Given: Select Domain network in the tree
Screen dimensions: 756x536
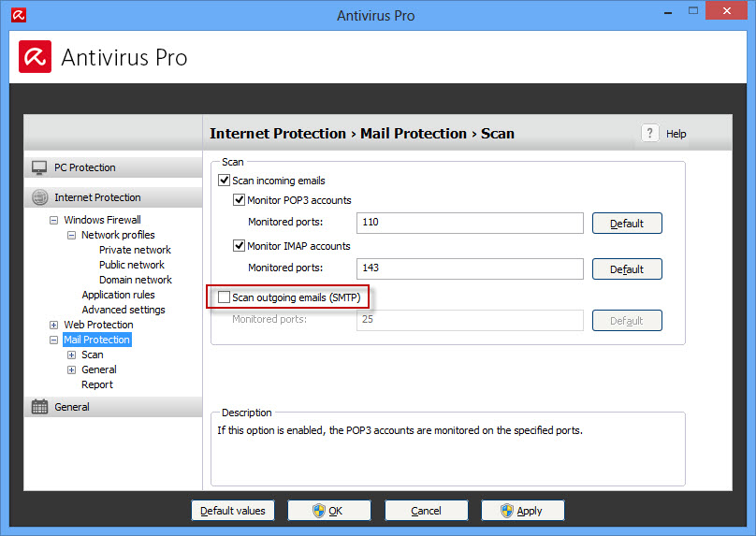Looking at the screenshot, I should 136,280.
